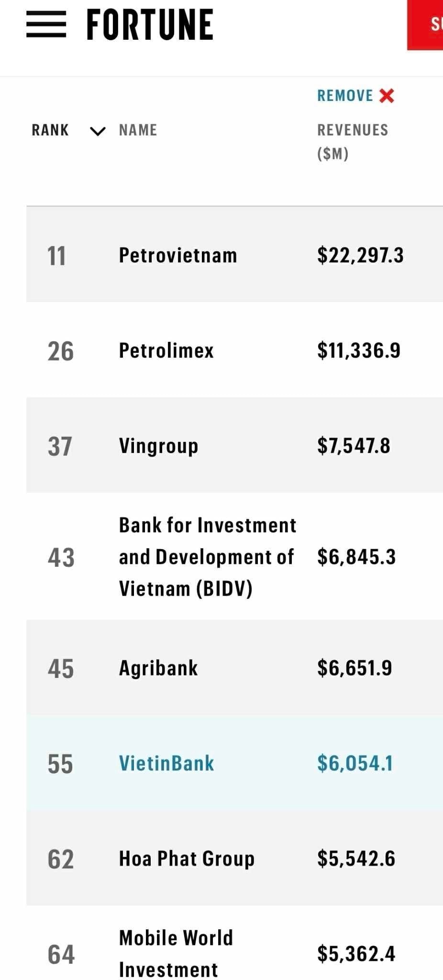Viewport: 443px width, 980px height.
Task: Click the red subscribe button
Action: click(426, 24)
